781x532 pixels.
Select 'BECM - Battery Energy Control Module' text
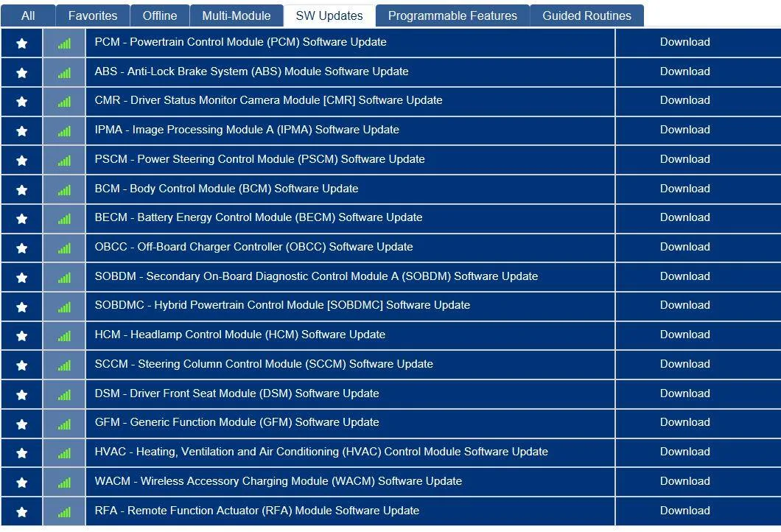tap(259, 217)
